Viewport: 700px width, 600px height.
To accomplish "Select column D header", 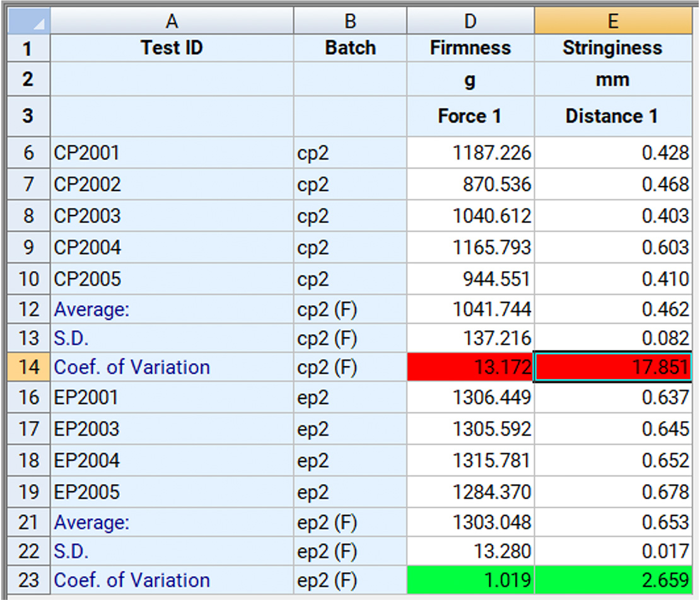I will pos(470,22).
